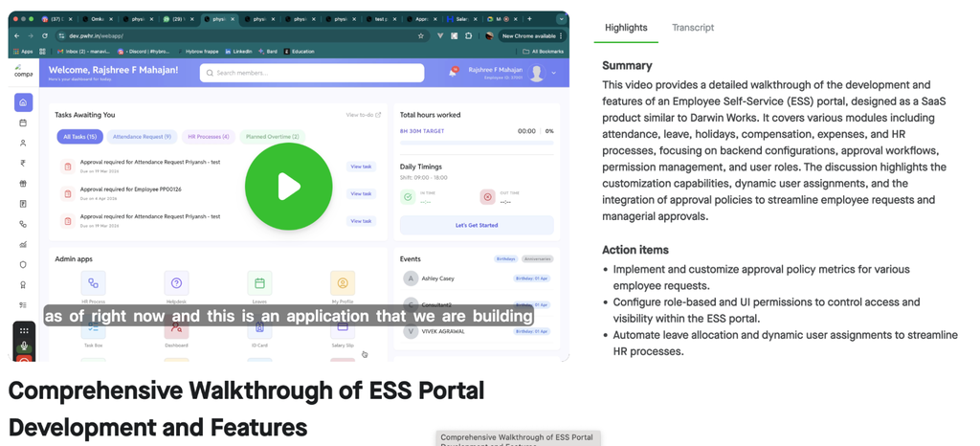Click the green In Time check icon

[x=408, y=197]
